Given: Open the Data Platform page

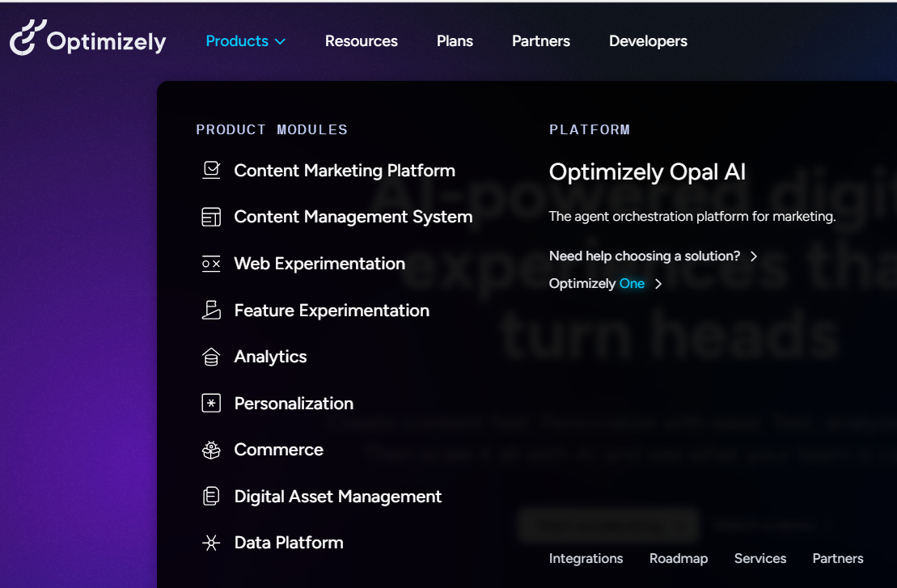Looking at the screenshot, I should [289, 543].
